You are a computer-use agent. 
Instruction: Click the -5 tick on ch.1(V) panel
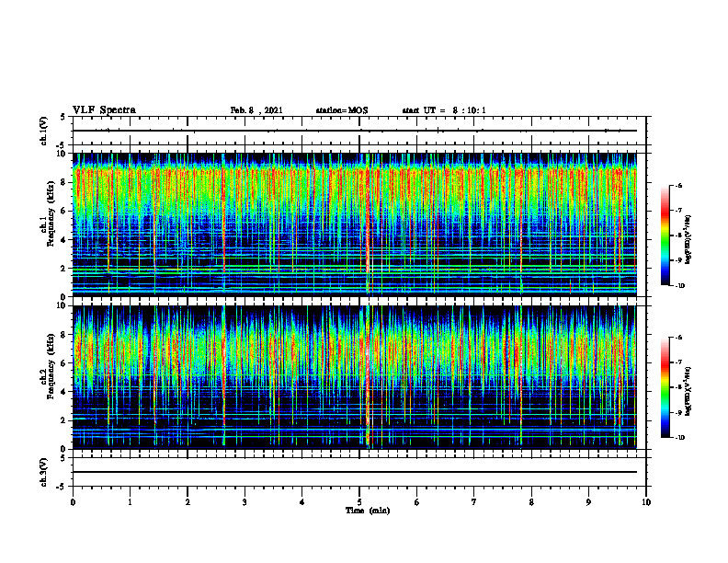[x=62, y=145]
